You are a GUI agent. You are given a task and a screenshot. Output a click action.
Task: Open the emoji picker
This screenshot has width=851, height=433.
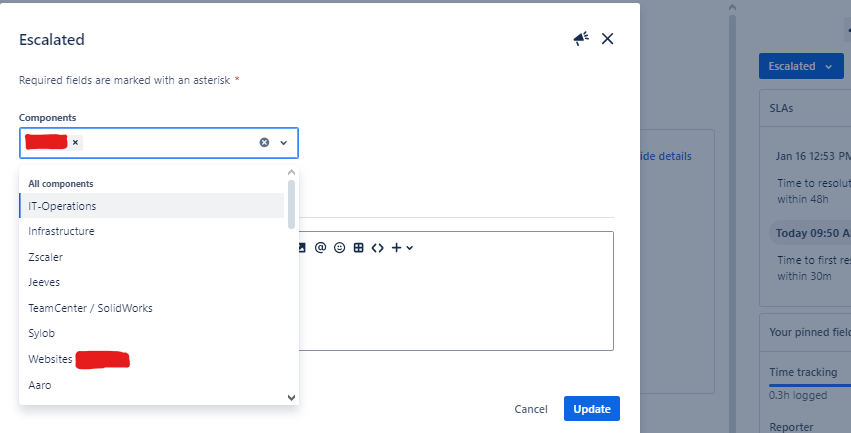339,247
